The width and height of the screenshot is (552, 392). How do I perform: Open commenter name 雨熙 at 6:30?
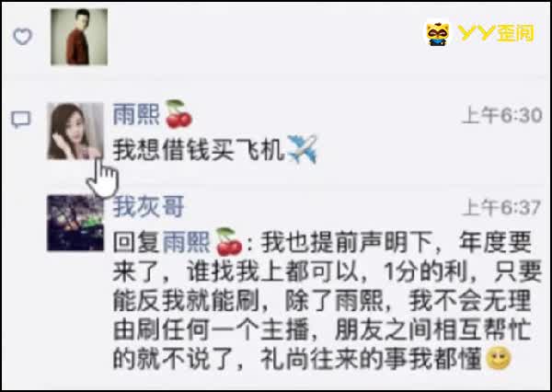coord(136,114)
